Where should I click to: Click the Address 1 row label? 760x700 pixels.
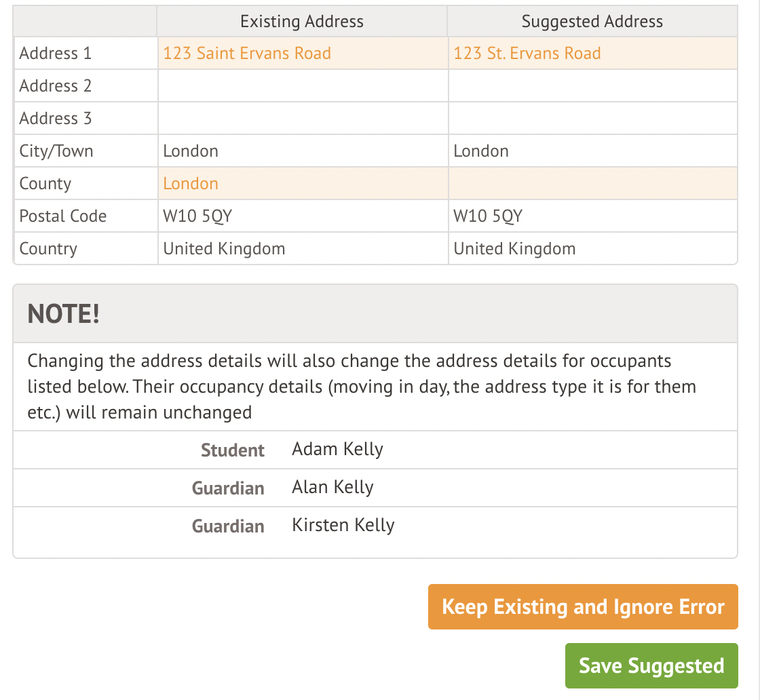pyautogui.click(x=56, y=54)
